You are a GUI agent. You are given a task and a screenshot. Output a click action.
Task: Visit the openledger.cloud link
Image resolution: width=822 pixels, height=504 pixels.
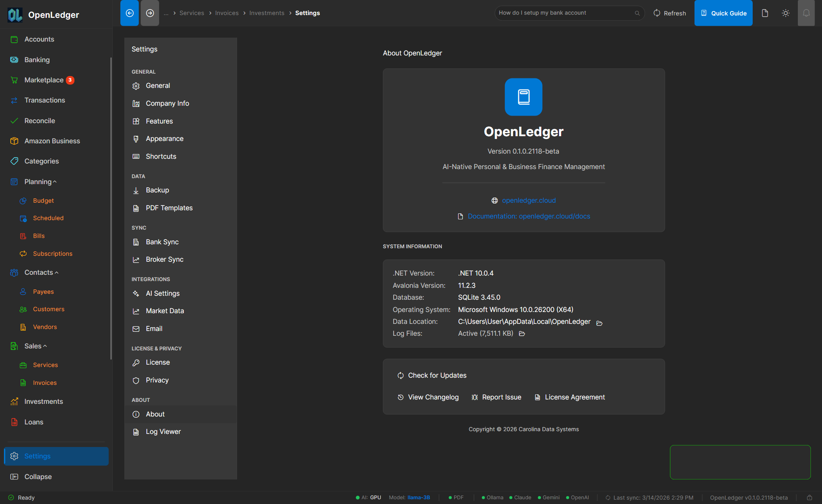click(x=529, y=200)
